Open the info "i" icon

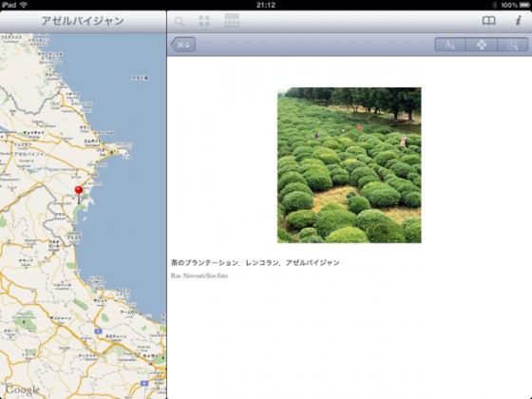tap(518, 21)
